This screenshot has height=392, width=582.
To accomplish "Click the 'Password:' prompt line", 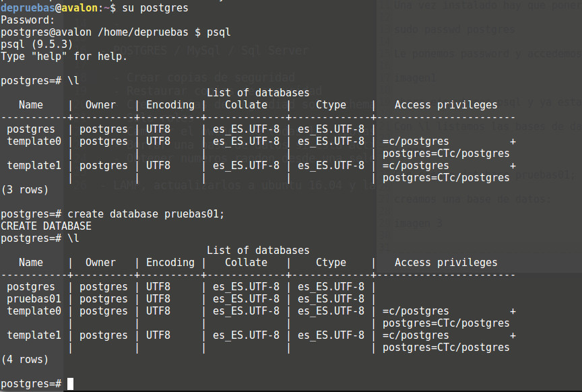I will coord(28,20).
